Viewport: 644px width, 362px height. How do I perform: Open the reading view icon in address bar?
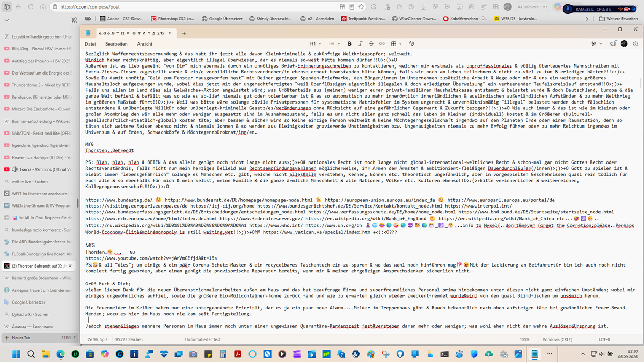352,7
